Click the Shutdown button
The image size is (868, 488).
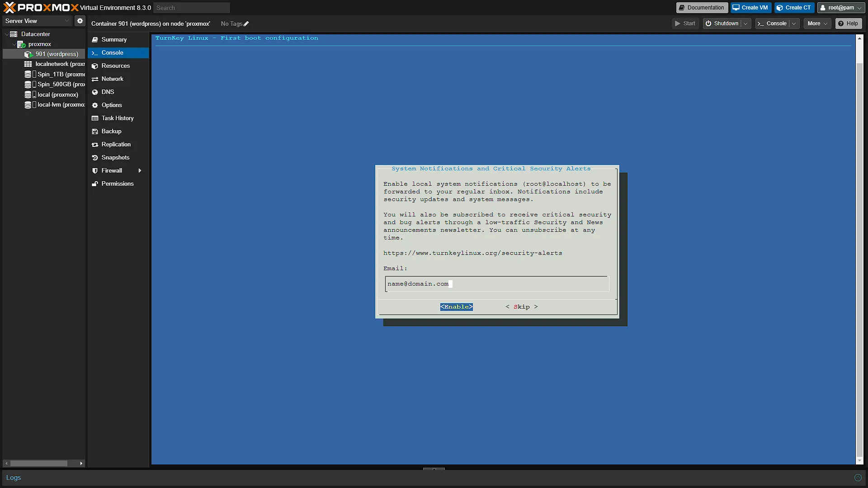click(x=722, y=23)
